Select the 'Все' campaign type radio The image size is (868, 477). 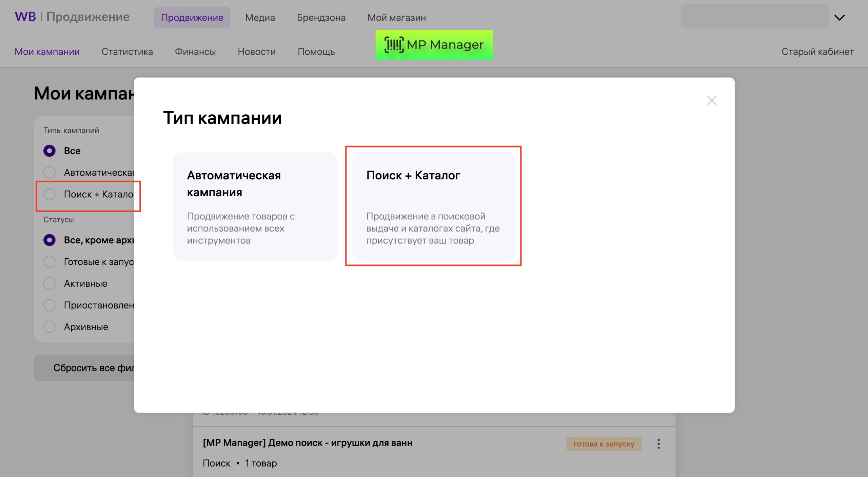coord(50,151)
